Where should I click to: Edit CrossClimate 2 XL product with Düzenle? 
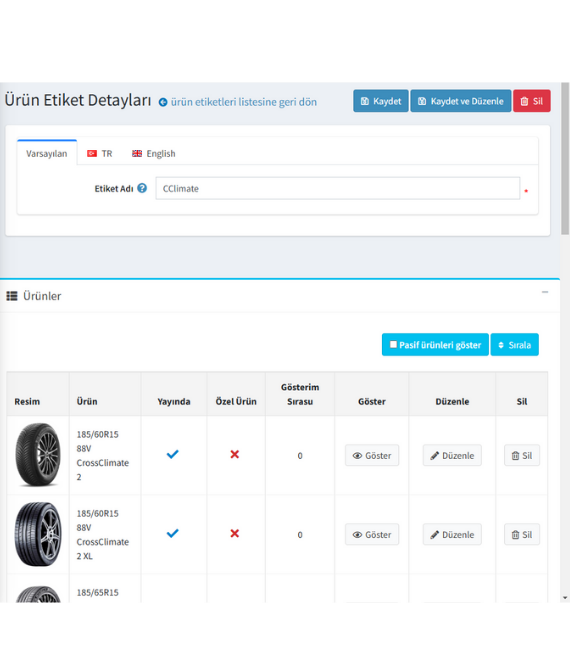[452, 534]
